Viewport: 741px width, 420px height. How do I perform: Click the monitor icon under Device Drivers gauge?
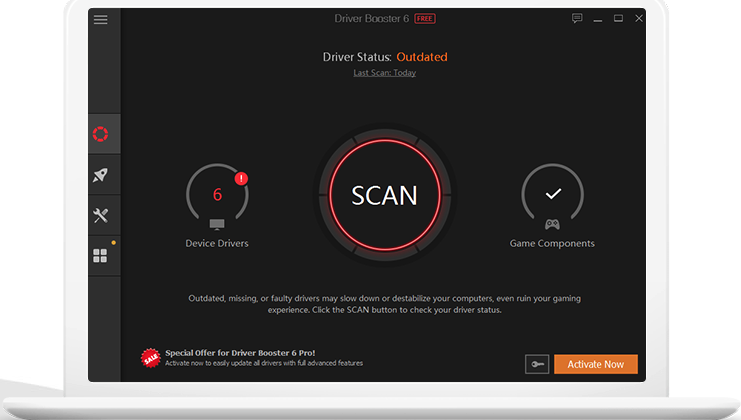(217, 224)
